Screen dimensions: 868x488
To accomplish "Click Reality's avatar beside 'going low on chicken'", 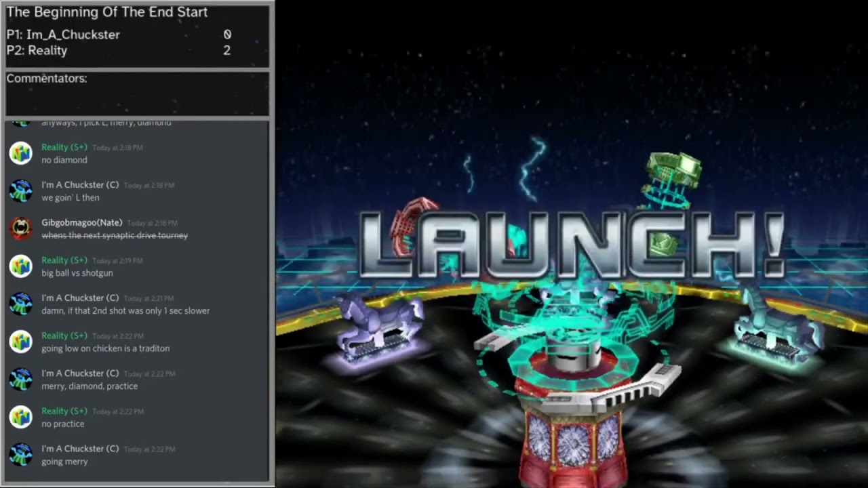I will 20,342.
